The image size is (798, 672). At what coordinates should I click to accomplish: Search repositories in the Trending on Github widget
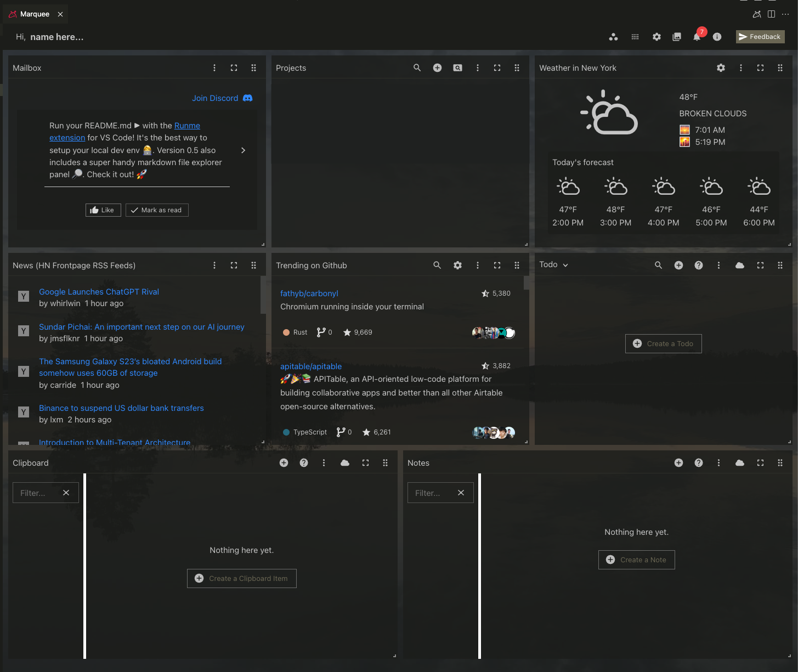437,265
